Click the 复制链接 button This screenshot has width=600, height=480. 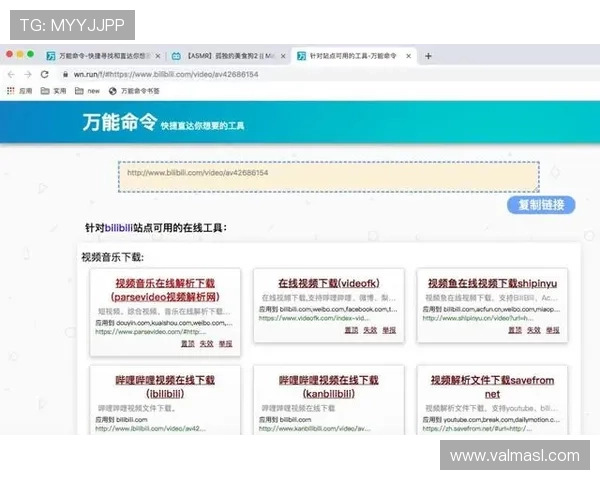point(541,205)
